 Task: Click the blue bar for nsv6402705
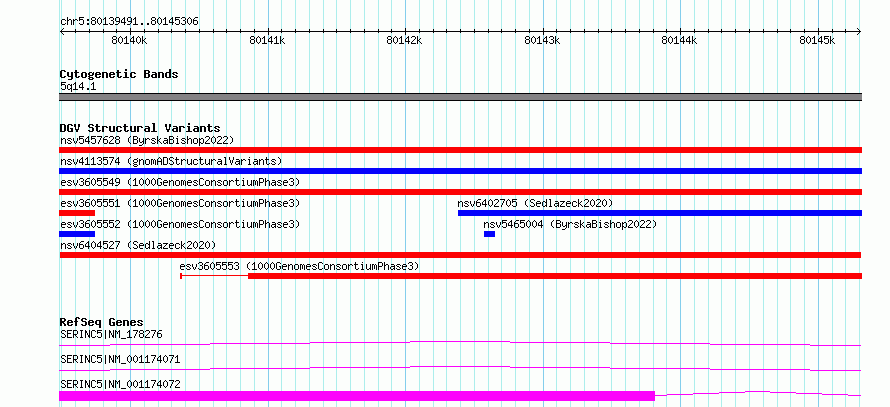660,213
